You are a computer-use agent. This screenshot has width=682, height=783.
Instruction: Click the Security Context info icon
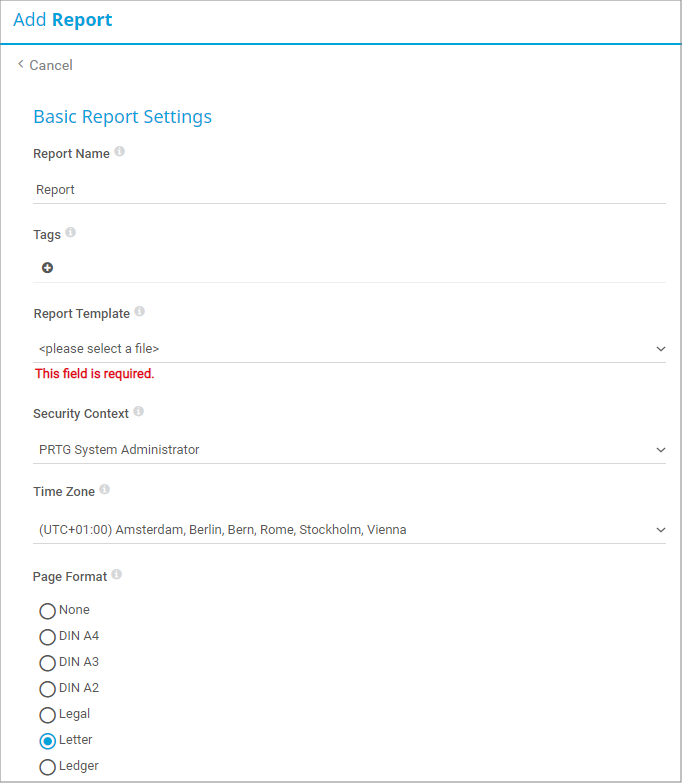[139, 411]
